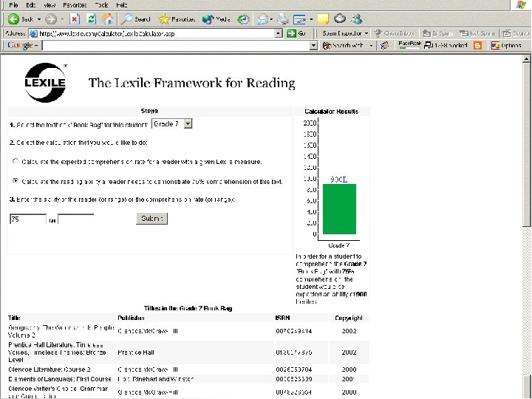The image size is (532, 399).
Task: Click the orange Blogger icon
Action: point(478,45)
